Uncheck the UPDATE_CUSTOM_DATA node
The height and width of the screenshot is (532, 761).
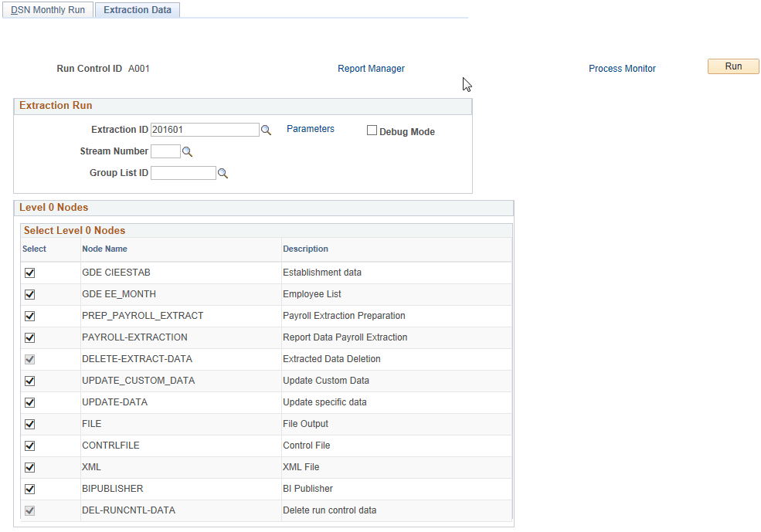(x=29, y=381)
